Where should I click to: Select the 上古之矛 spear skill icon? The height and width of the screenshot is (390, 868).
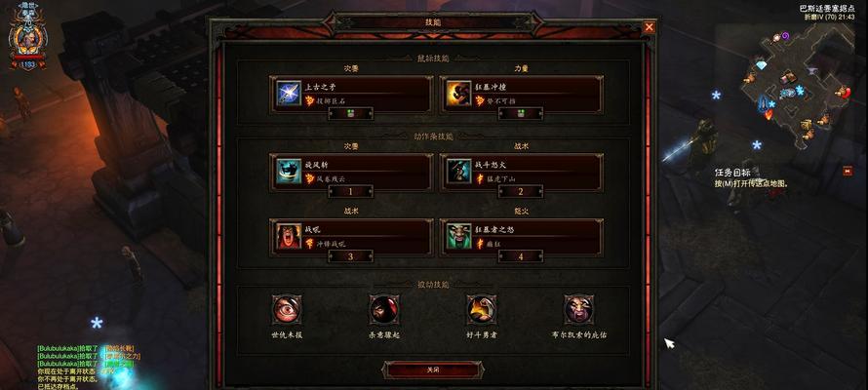pyautogui.click(x=289, y=94)
